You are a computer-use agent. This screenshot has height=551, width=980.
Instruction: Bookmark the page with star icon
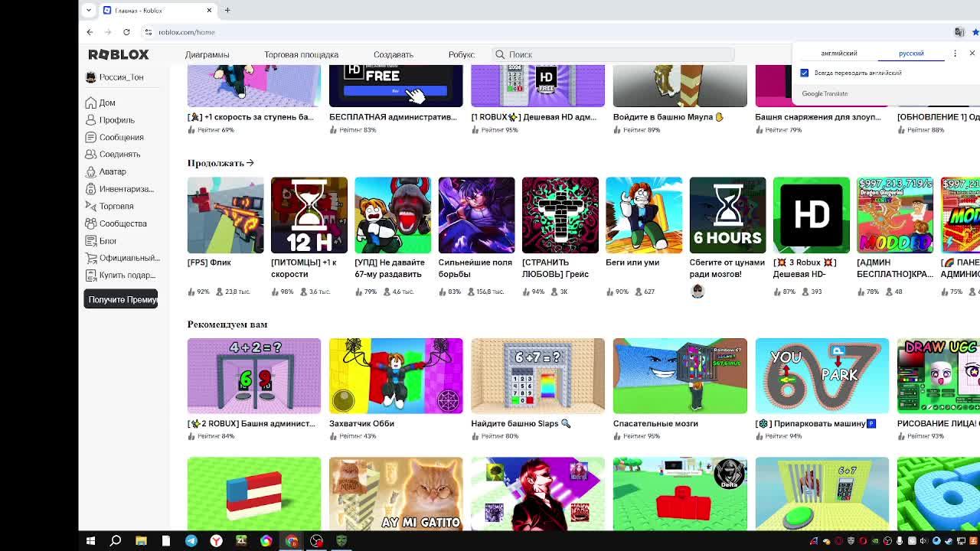click(x=975, y=32)
